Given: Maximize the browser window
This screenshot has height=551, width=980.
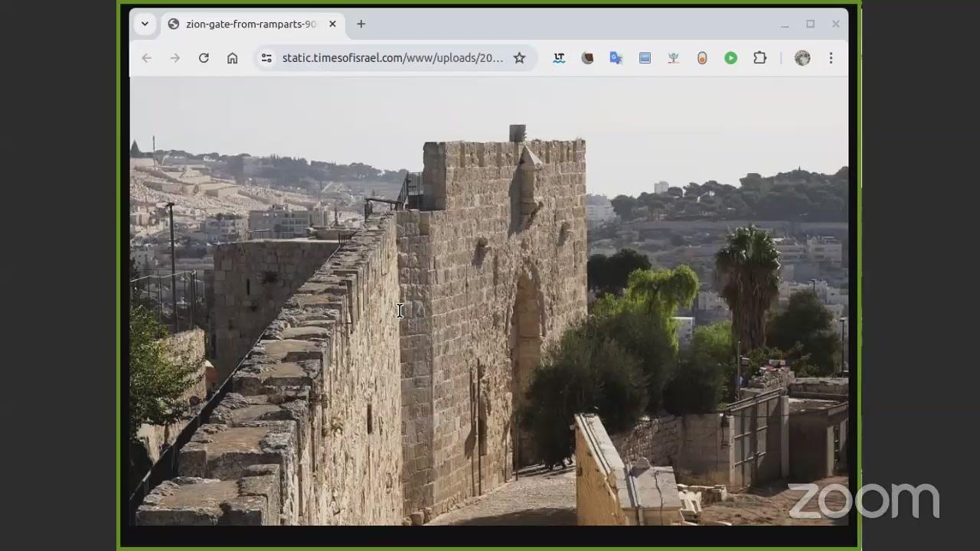Looking at the screenshot, I should (810, 24).
